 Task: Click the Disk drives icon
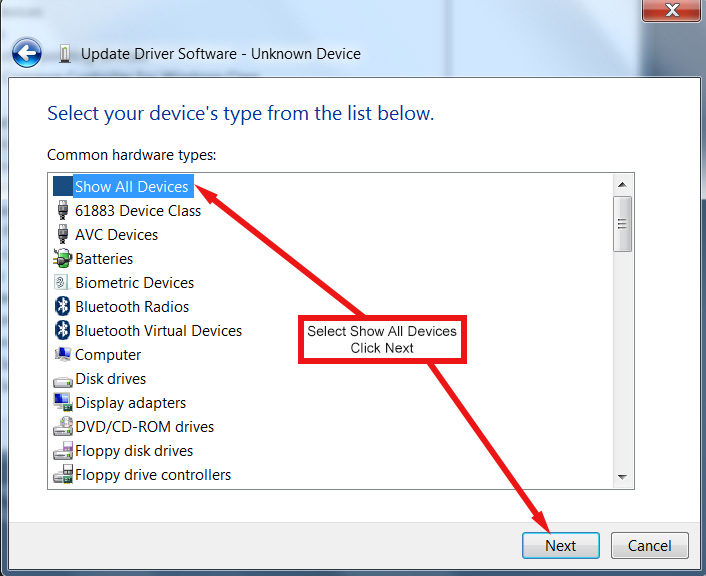tap(62, 379)
